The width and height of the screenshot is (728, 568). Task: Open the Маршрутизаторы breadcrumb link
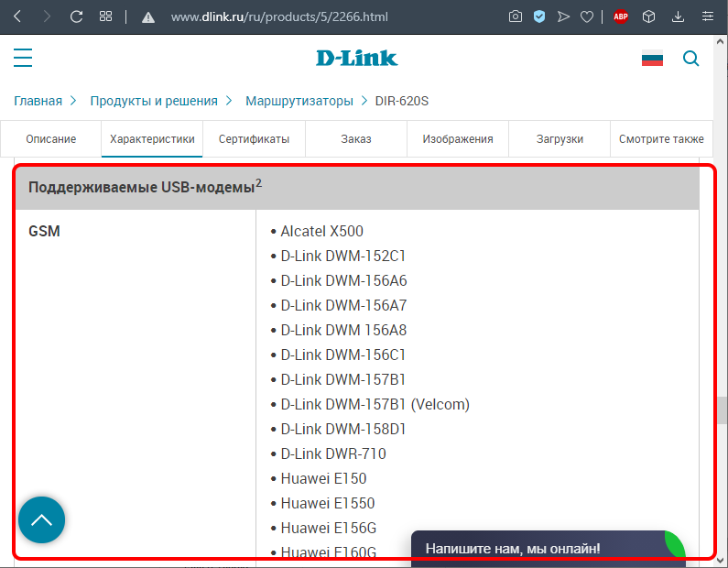pyautogui.click(x=299, y=101)
